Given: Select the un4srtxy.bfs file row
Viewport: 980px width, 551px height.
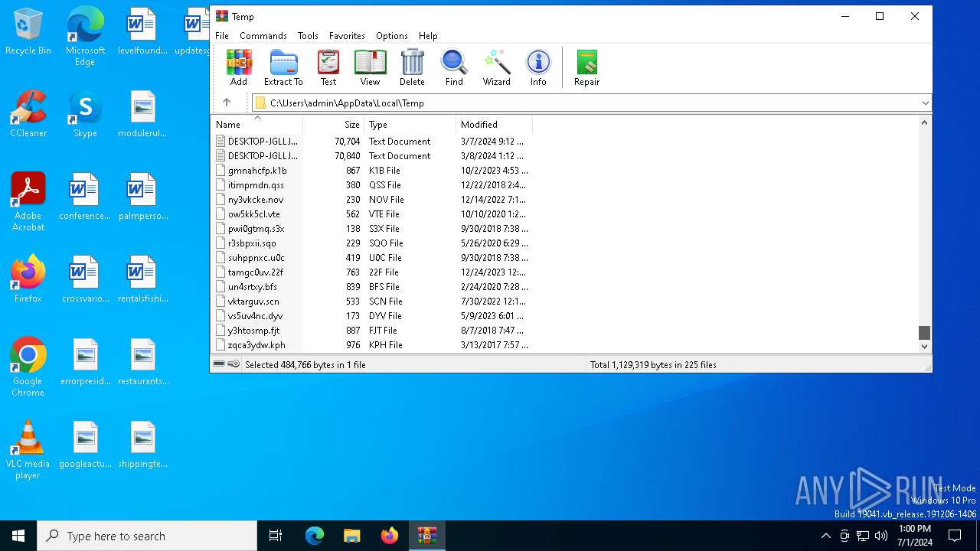Looking at the screenshot, I should tap(371, 286).
